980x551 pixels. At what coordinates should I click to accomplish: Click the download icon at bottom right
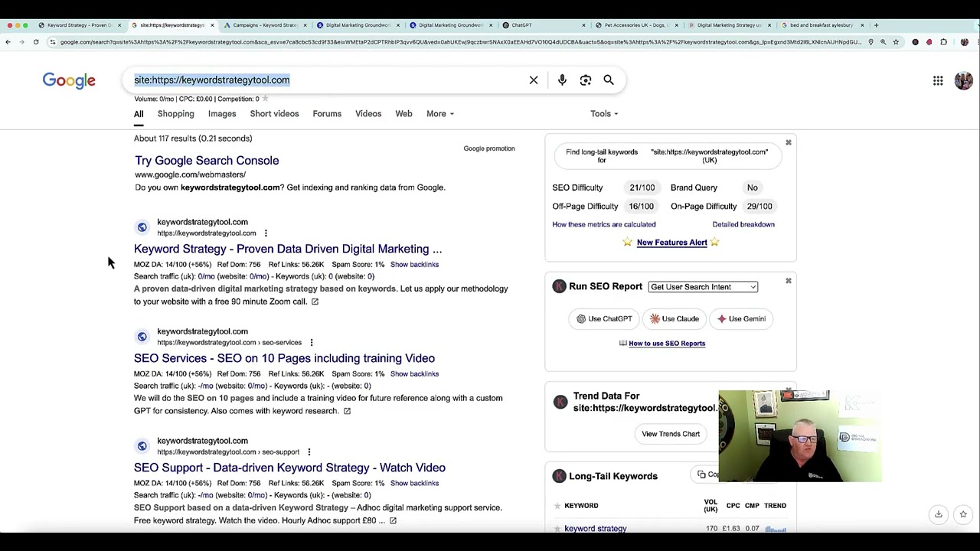[938, 514]
